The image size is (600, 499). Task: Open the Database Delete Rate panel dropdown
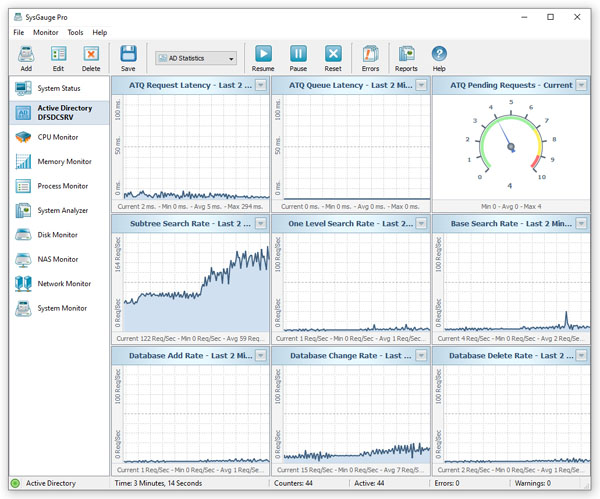click(581, 355)
